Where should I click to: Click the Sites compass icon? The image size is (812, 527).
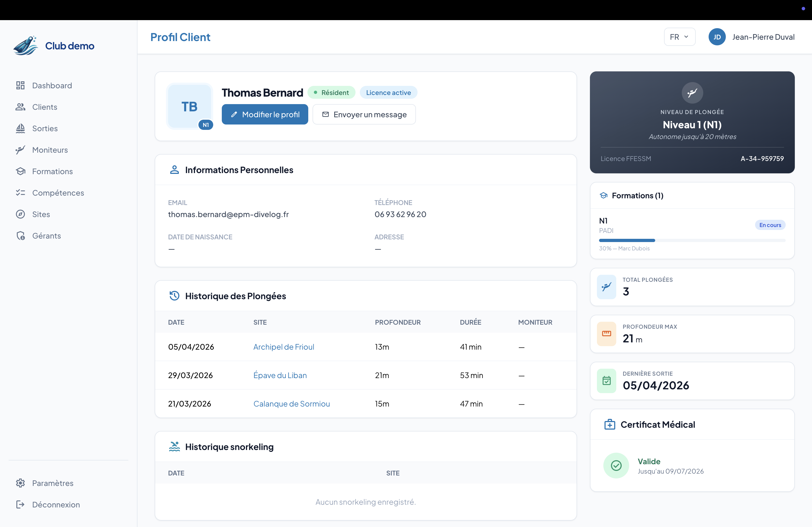(20, 214)
